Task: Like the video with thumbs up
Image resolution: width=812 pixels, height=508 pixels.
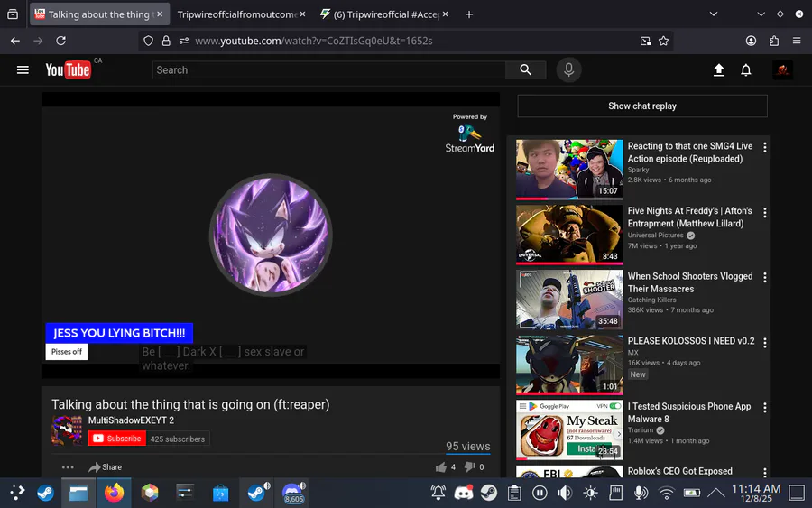Action: 440,467
